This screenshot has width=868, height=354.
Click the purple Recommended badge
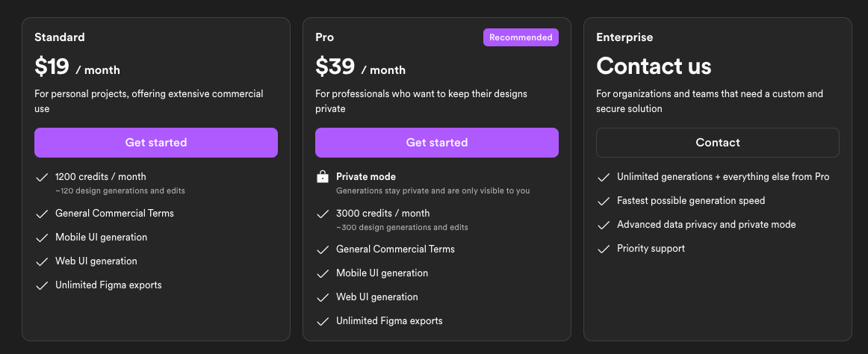521,37
